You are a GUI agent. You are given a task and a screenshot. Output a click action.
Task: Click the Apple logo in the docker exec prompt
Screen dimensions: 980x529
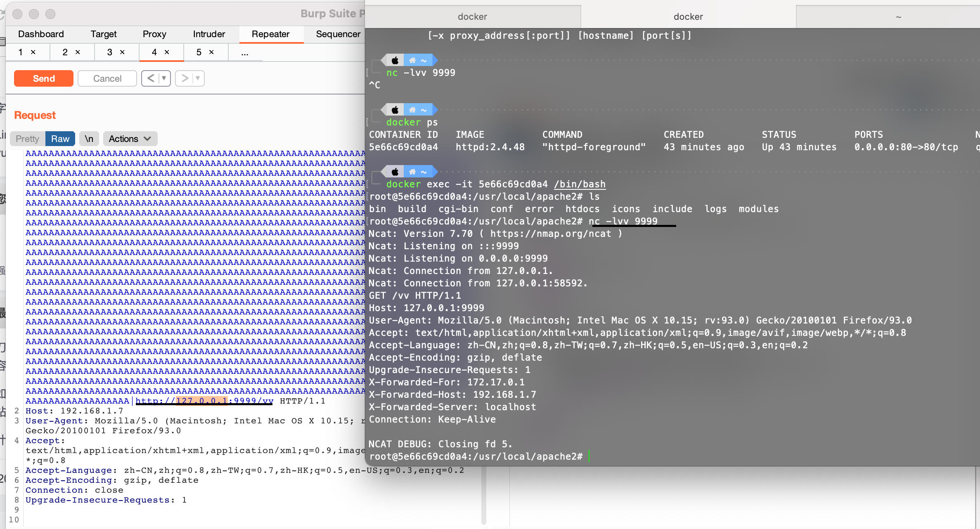(x=395, y=172)
